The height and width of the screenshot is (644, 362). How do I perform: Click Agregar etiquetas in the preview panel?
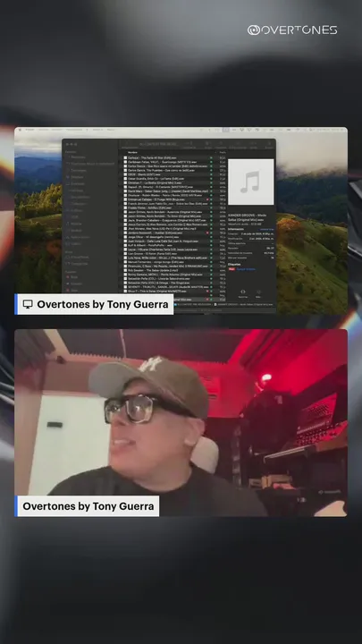pos(247,269)
